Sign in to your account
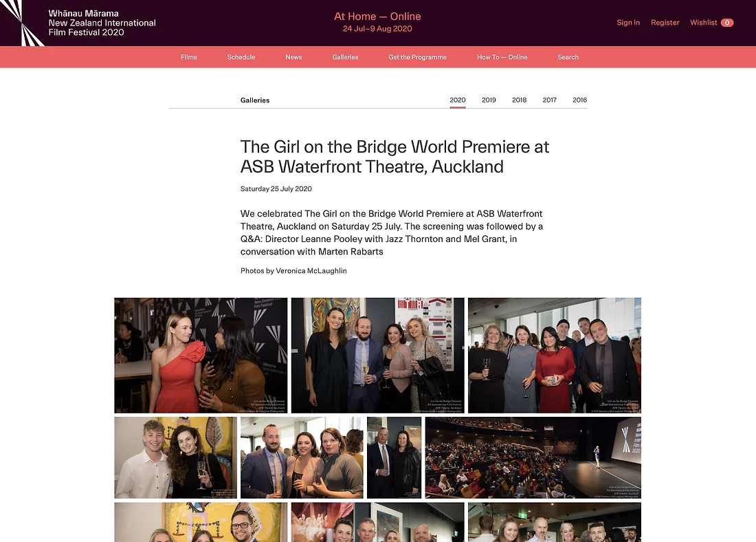Viewport: 756px width, 542px height. 628,23
